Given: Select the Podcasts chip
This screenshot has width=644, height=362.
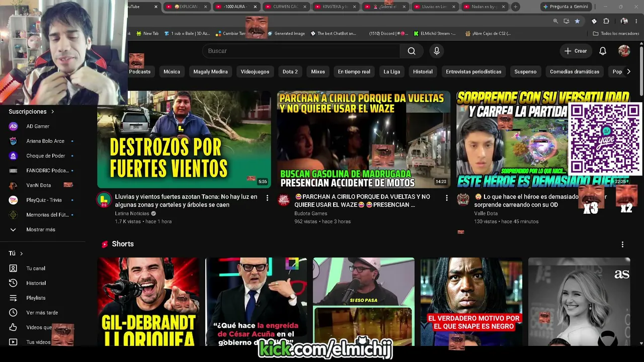Looking at the screenshot, I should coord(139,71).
